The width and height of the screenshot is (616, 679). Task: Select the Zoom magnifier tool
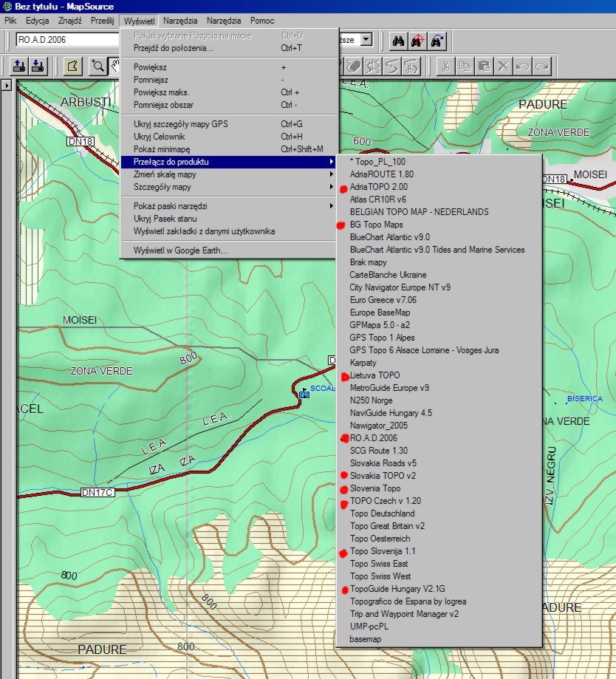click(x=97, y=66)
